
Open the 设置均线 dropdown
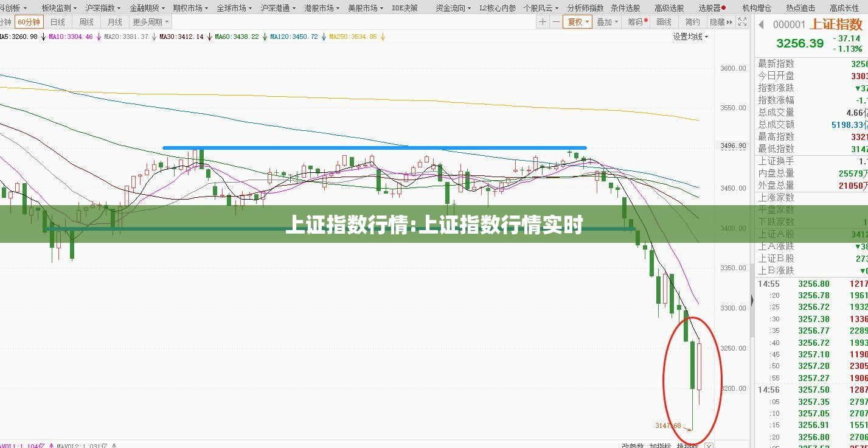click(x=691, y=37)
